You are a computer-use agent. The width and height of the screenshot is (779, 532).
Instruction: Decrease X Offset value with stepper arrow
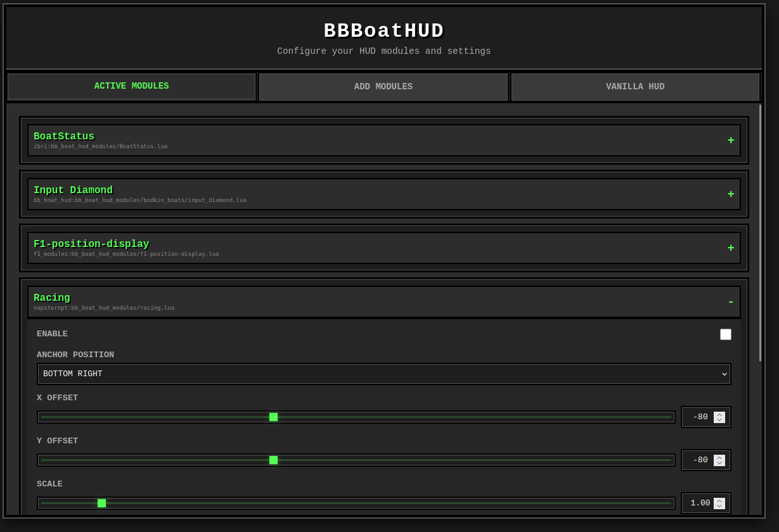click(x=719, y=420)
